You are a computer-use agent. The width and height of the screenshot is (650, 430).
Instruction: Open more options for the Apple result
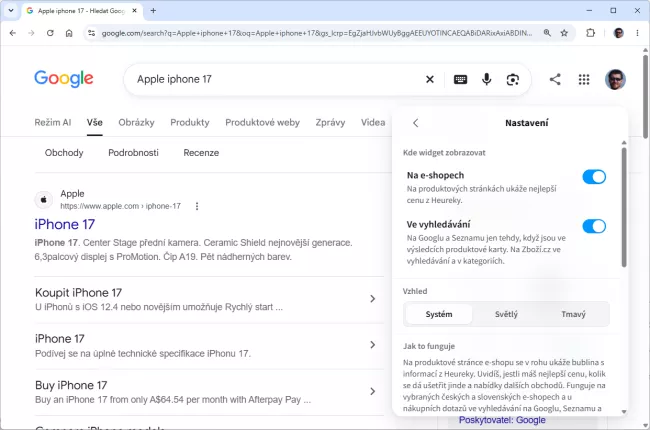(x=197, y=206)
